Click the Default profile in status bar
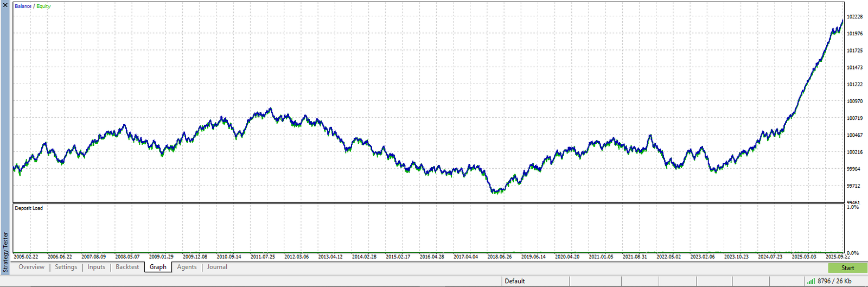The width and height of the screenshot is (868, 287). point(515,281)
